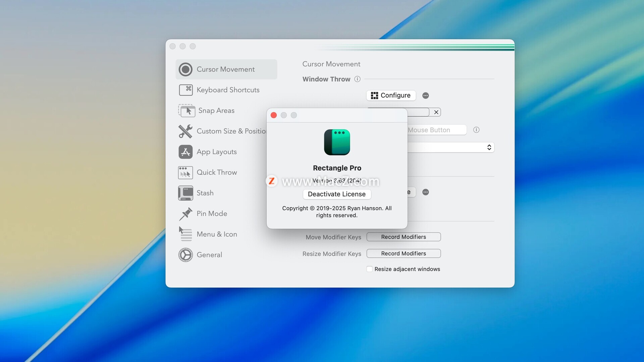Open the lower ellipsis options button

pos(425,192)
